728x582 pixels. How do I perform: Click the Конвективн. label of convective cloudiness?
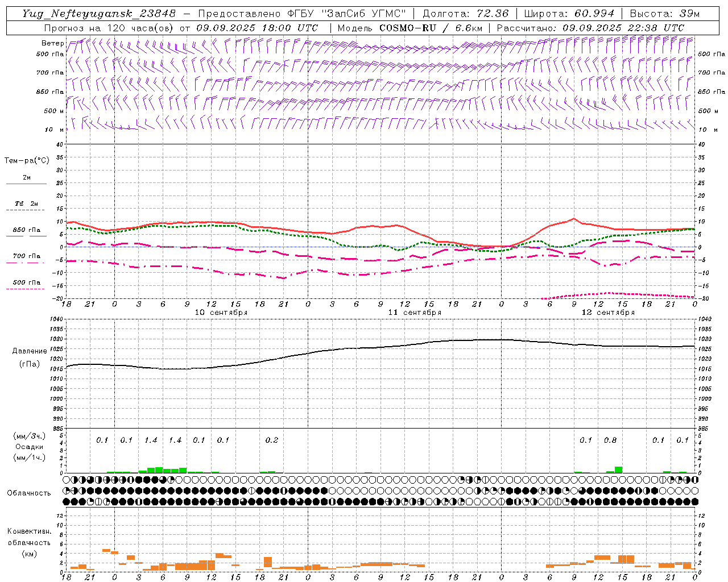[x=29, y=531]
